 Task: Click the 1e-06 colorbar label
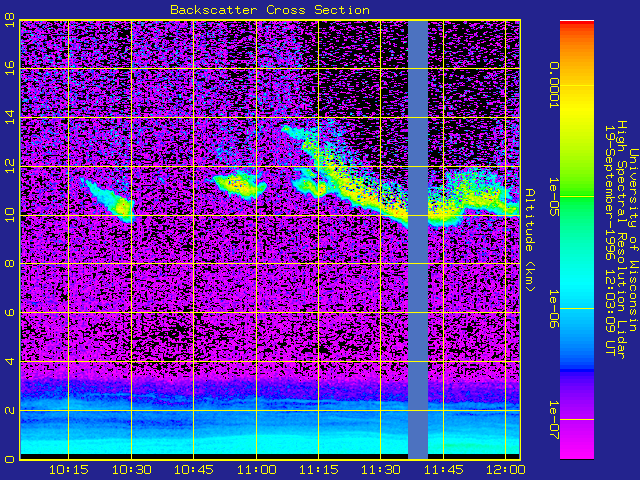pos(553,309)
